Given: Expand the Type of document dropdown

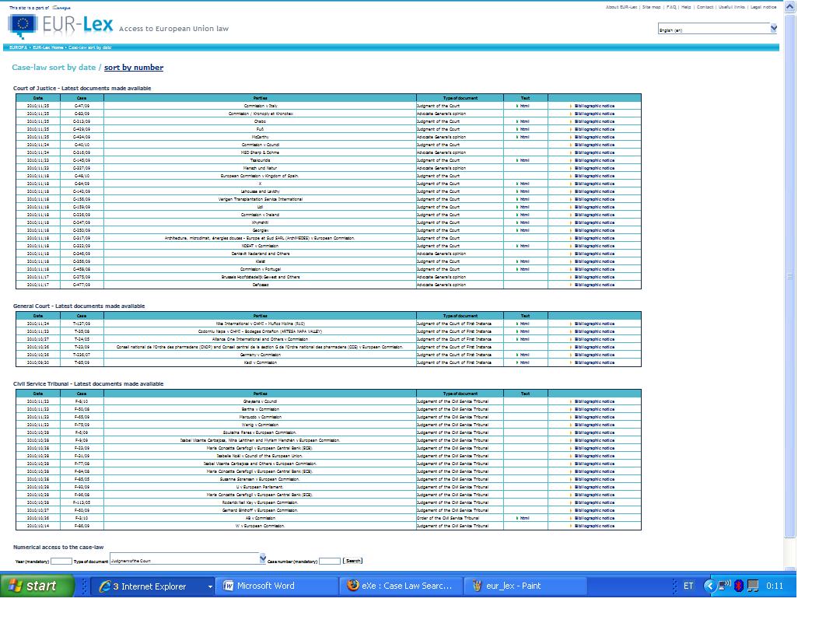Looking at the screenshot, I should coord(262,558).
